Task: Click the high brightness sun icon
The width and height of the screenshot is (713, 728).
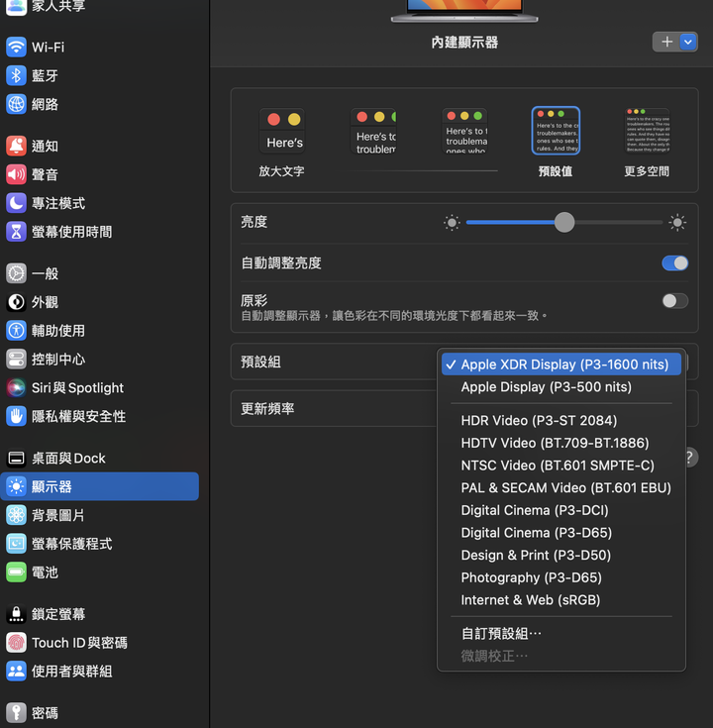Action: click(x=677, y=223)
